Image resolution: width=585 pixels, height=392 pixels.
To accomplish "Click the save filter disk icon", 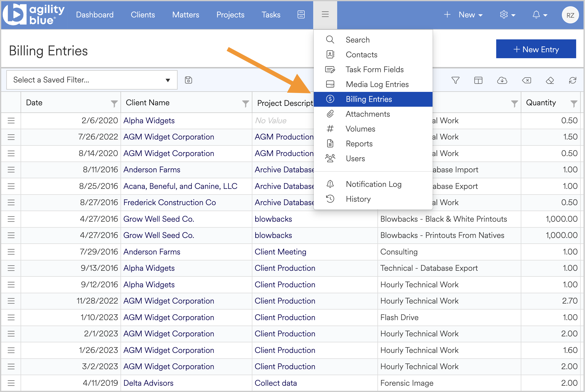I will [x=188, y=80].
